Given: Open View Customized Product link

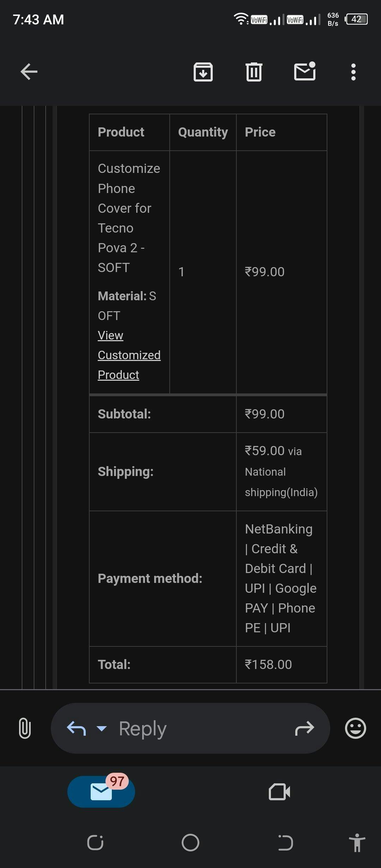Looking at the screenshot, I should pos(129,355).
